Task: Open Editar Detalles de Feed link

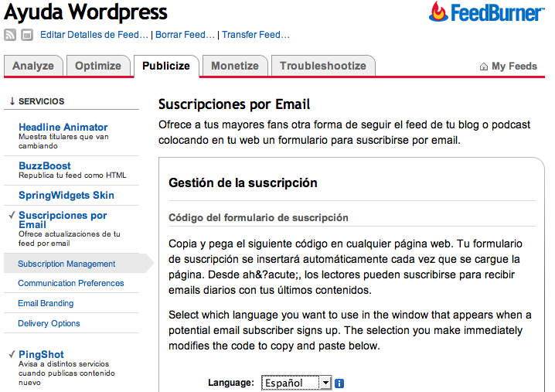Action: (x=94, y=35)
